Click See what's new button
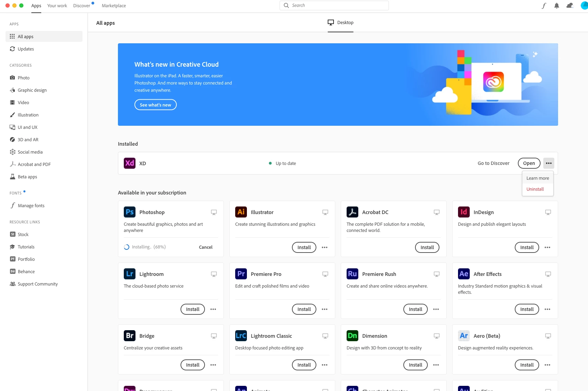Image resolution: width=588 pixels, height=391 pixels. pyautogui.click(x=155, y=105)
